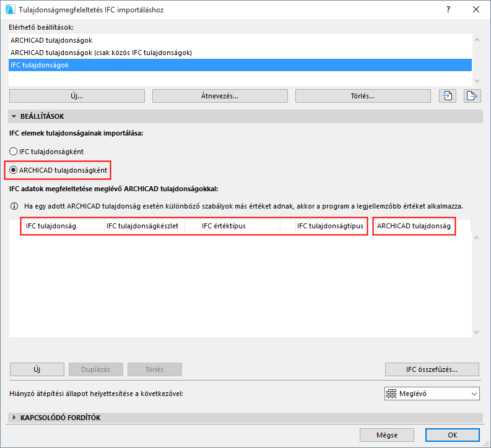491x448 pixels.
Task: Click the IFC értéktípus column header
Action: (x=240, y=226)
